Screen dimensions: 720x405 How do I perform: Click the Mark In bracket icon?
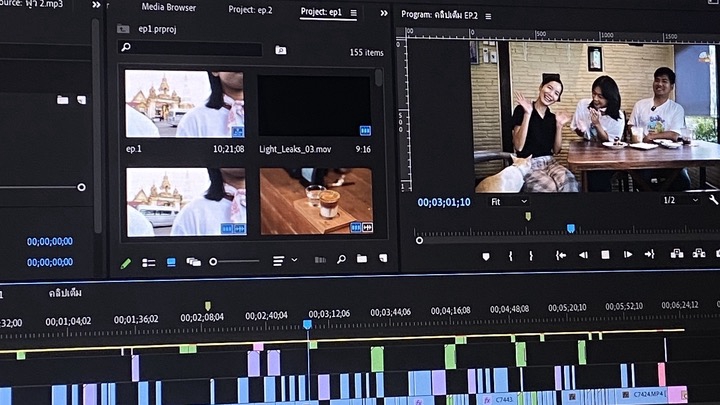510,255
